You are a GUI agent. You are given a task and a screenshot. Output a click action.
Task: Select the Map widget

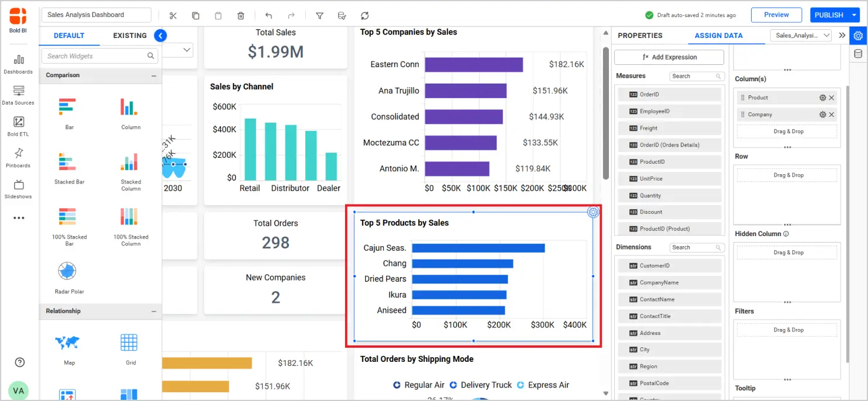pyautogui.click(x=69, y=350)
